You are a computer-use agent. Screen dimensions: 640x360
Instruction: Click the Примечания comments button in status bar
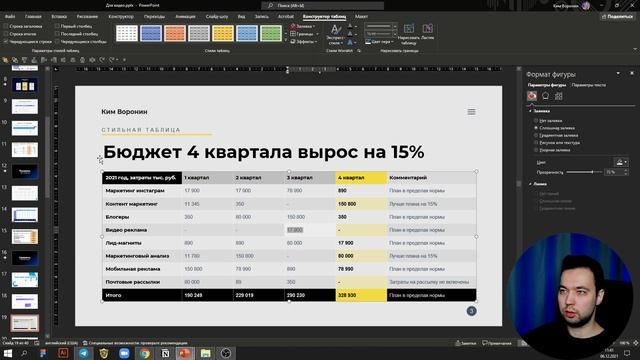(497, 343)
